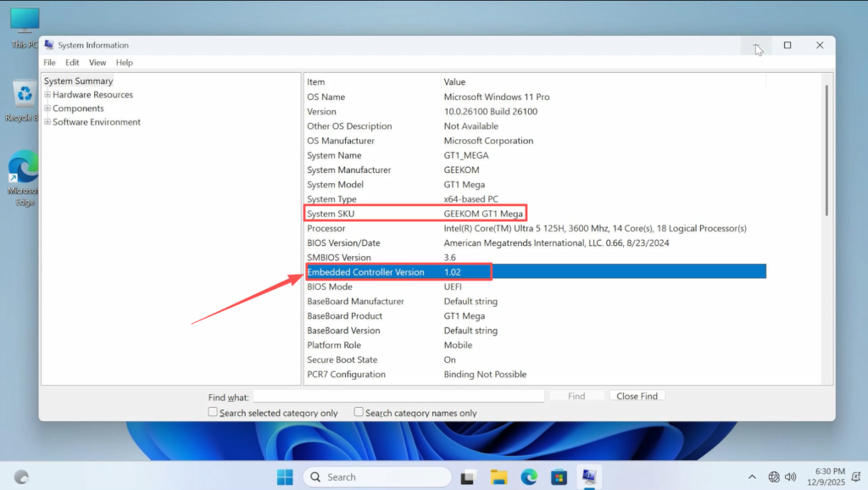The height and width of the screenshot is (490, 868).
Task: Click inside the Find what text field
Action: [398, 396]
